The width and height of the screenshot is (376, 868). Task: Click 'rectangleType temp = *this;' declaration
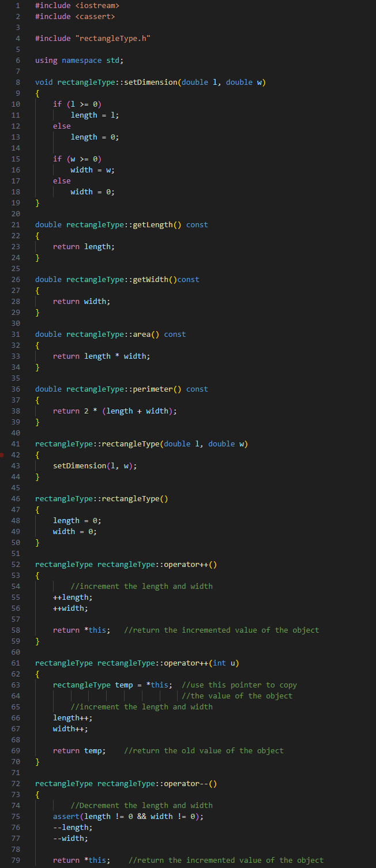coord(113,685)
